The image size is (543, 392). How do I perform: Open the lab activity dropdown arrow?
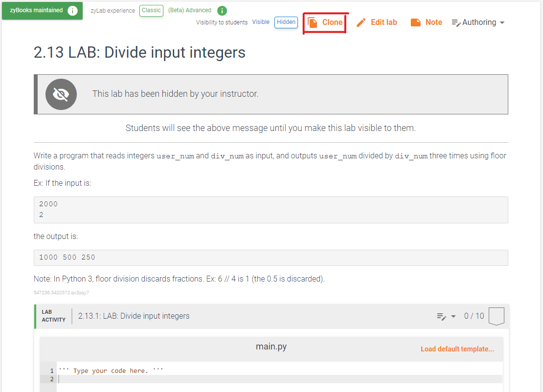[x=453, y=316]
